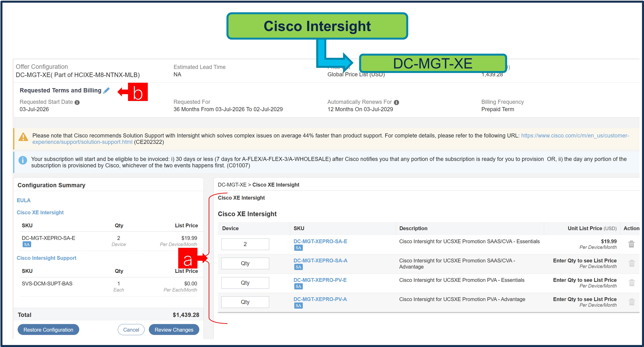Click DC-MGT-XEPRO-SA-E SKU text in summary
Viewport: 644px width, 347px height.
pyautogui.click(x=48, y=238)
